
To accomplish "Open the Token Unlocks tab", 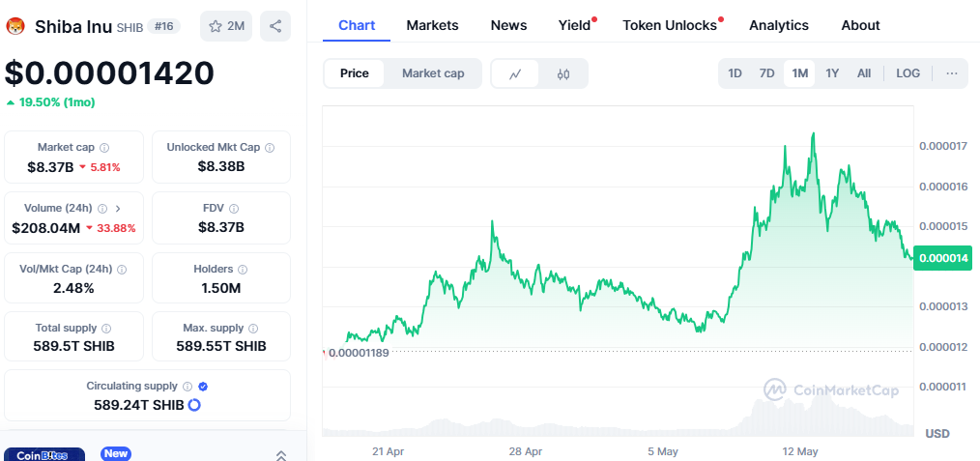I will pos(671,25).
